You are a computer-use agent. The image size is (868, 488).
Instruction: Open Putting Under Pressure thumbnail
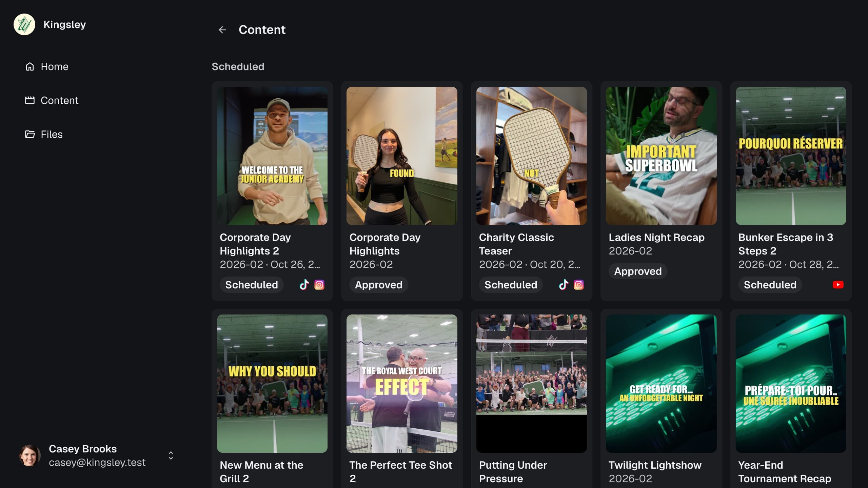click(x=531, y=384)
